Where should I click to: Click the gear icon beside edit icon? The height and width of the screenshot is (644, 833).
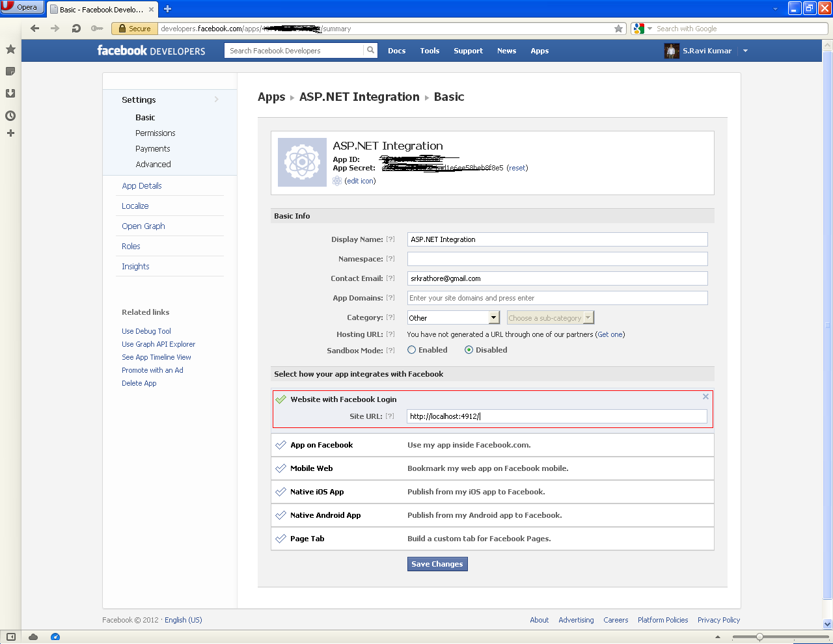(x=337, y=181)
